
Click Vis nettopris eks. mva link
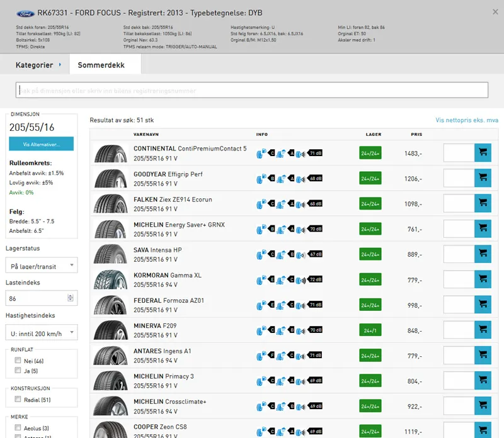coord(467,120)
